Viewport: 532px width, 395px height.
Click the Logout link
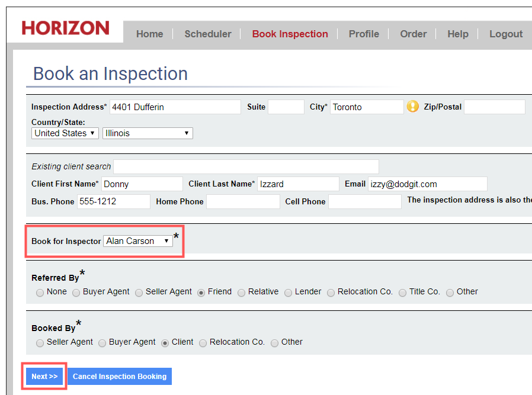505,34
